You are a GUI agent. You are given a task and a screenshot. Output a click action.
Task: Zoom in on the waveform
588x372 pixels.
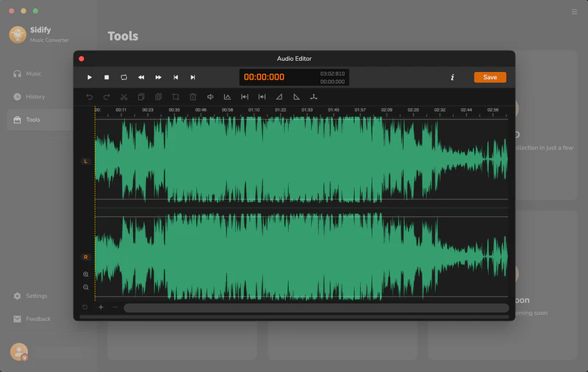86,274
